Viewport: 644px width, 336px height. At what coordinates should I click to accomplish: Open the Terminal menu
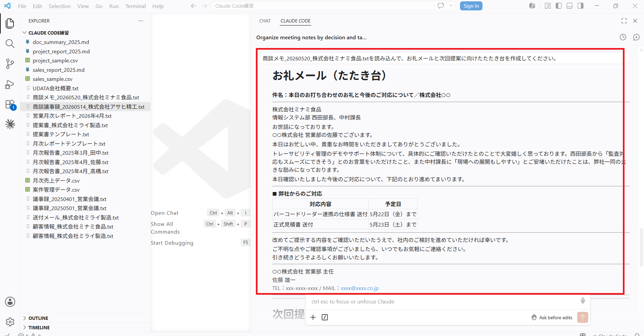click(136, 6)
